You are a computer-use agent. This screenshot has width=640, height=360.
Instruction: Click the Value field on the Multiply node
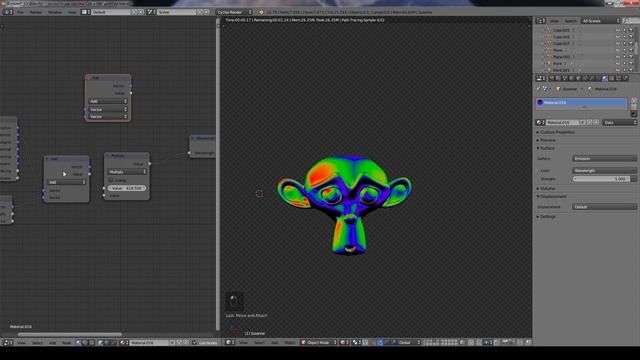point(127,188)
